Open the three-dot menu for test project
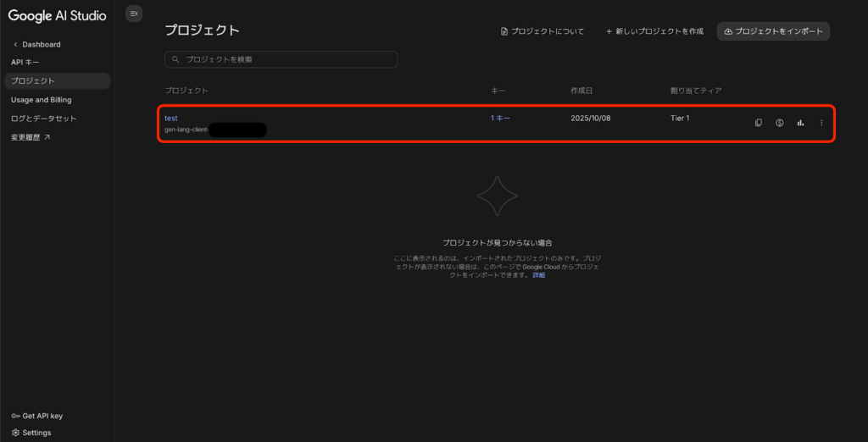Screen dimensions: 868x442 (821, 123)
